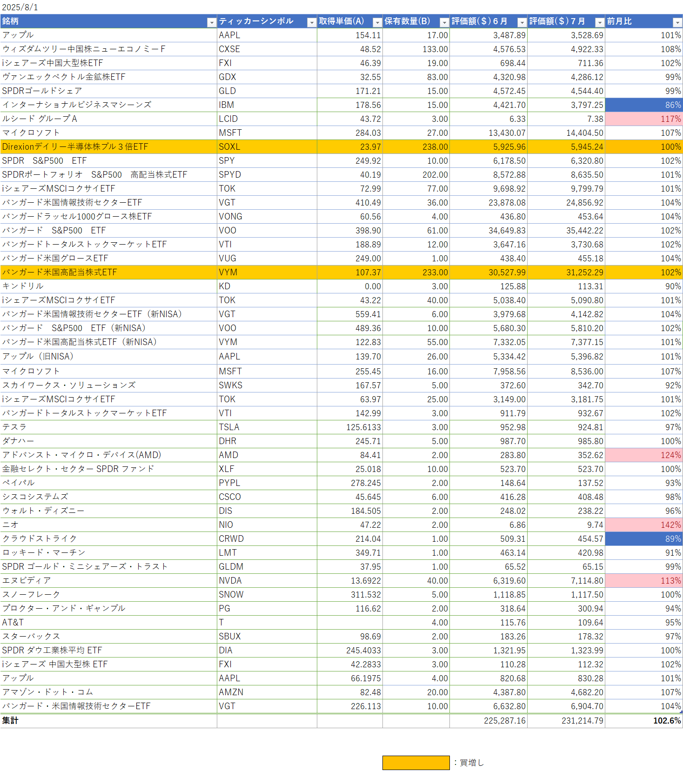This screenshot has width=683, height=784.
Task: Select the NIO ticker cell
Action: 267,525
